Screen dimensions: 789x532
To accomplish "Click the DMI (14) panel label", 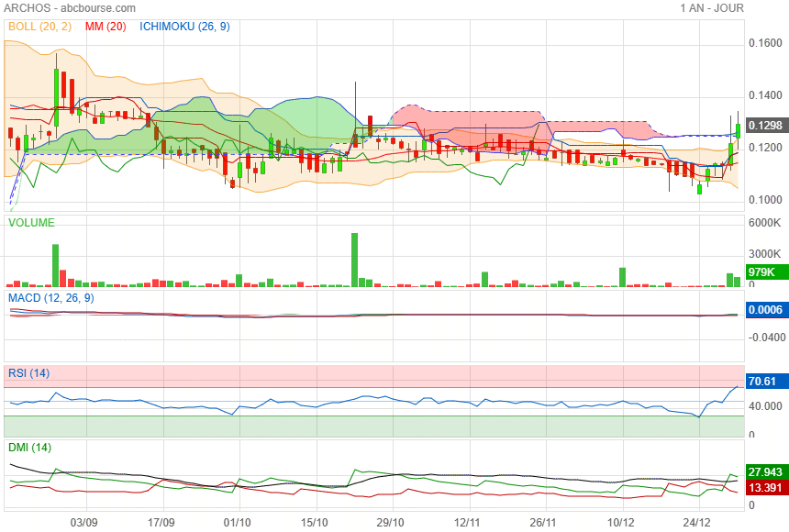I will point(29,448).
